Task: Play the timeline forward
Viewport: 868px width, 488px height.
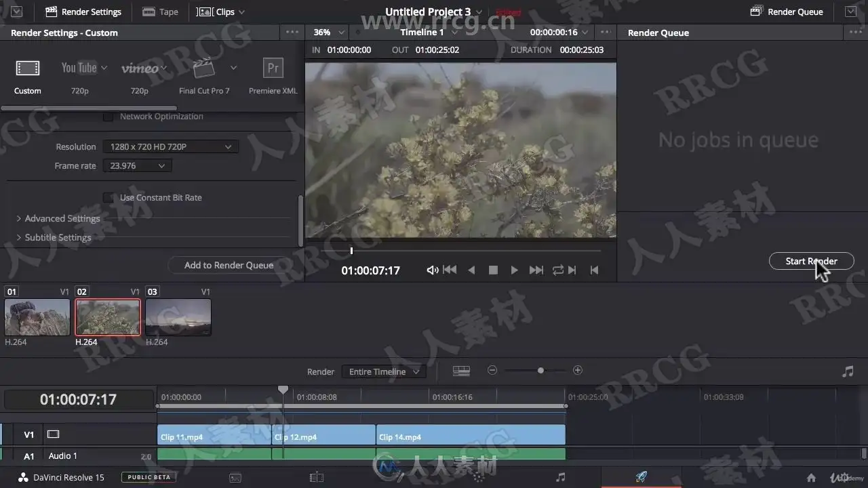Action: pyautogui.click(x=514, y=270)
